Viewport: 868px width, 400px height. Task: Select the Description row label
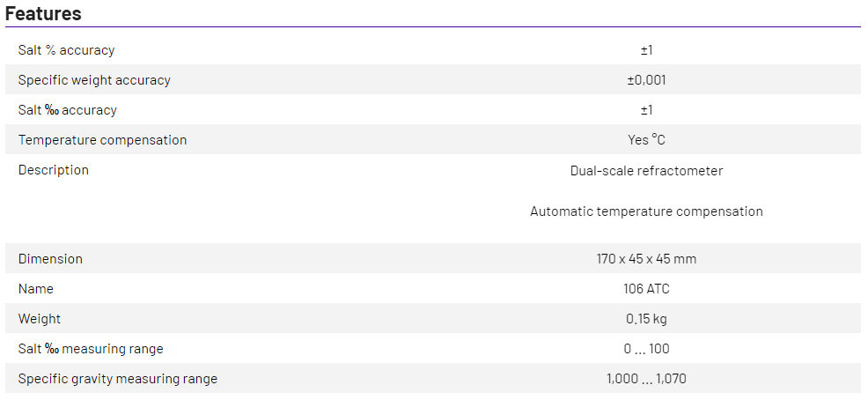coord(54,170)
